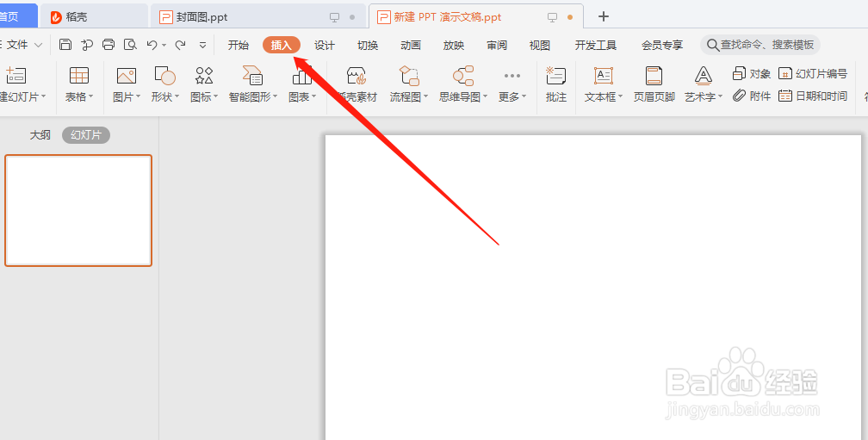Switch to the 开始 ribbon tab

[238, 46]
